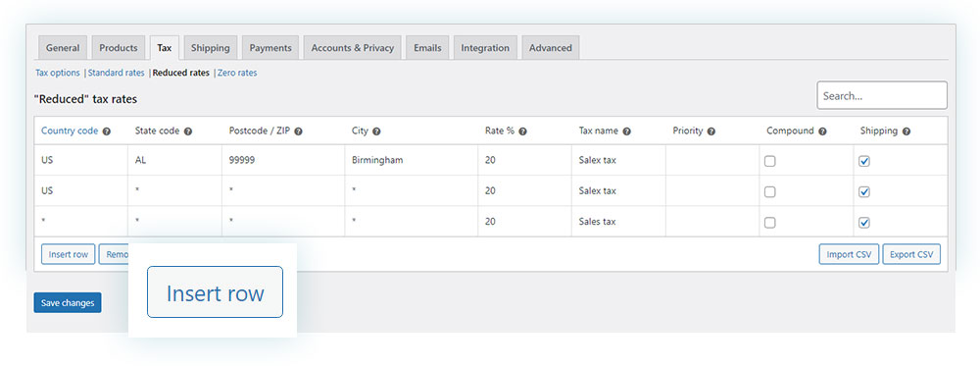
Task: Click the AL state code cell
Action: pyautogui.click(x=174, y=160)
